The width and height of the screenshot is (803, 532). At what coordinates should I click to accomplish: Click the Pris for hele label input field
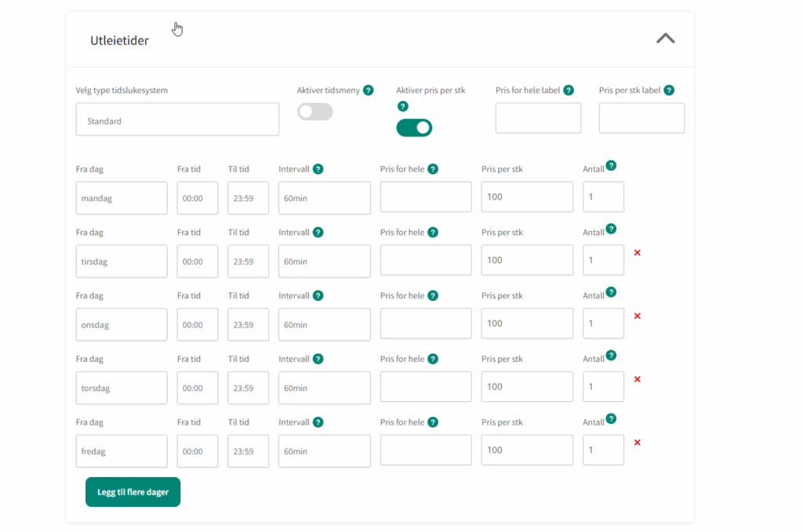[x=538, y=118]
